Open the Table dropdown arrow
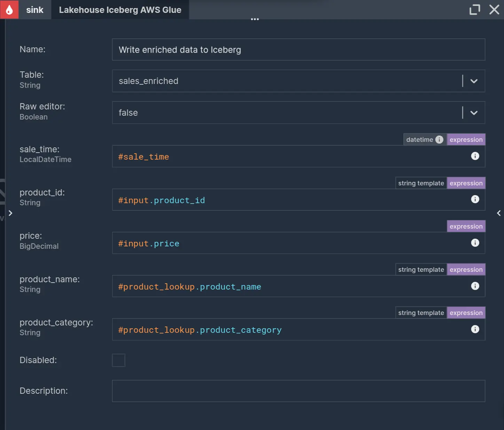This screenshot has height=430, width=504. pos(474,81)
